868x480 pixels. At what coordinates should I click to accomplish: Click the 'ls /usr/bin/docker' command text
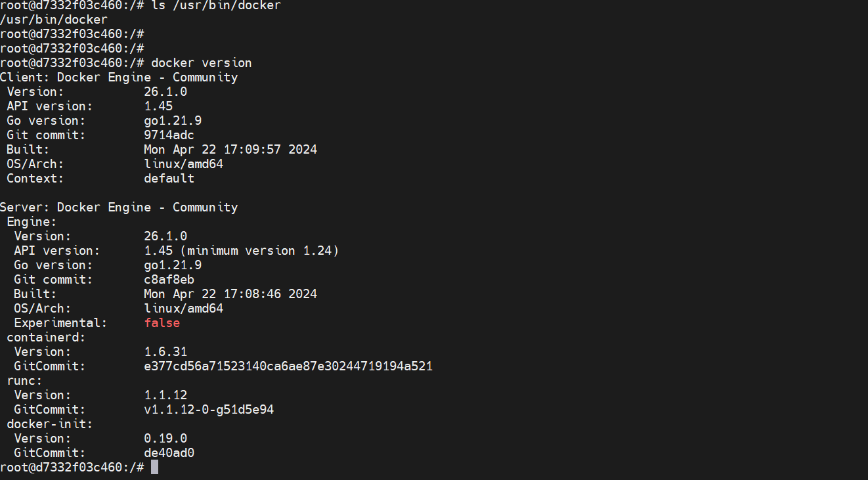215,5
